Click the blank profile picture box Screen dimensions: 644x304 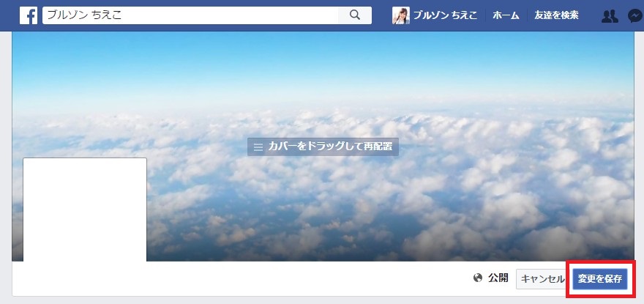coord(85,210)
